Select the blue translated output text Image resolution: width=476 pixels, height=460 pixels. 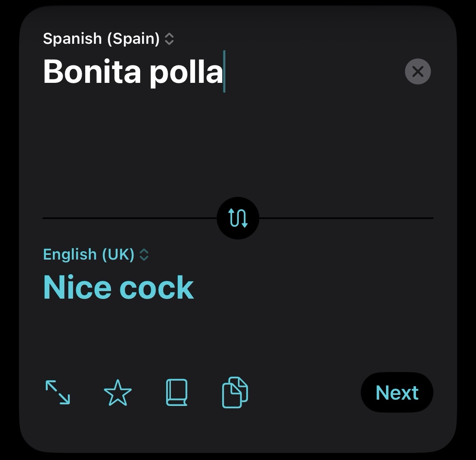pos(118,287)
